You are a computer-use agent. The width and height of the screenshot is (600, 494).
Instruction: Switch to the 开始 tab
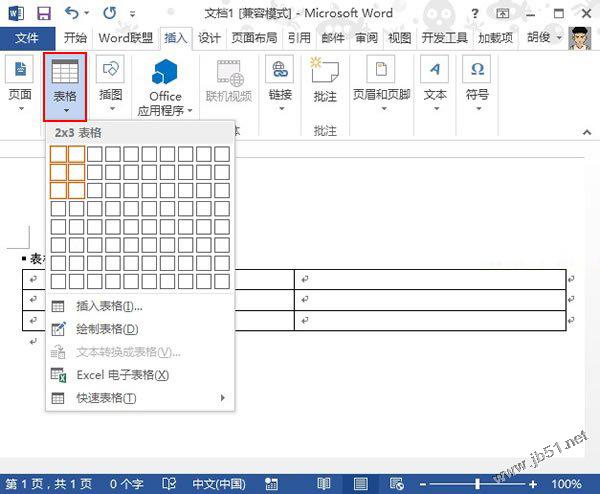[75, 38]
